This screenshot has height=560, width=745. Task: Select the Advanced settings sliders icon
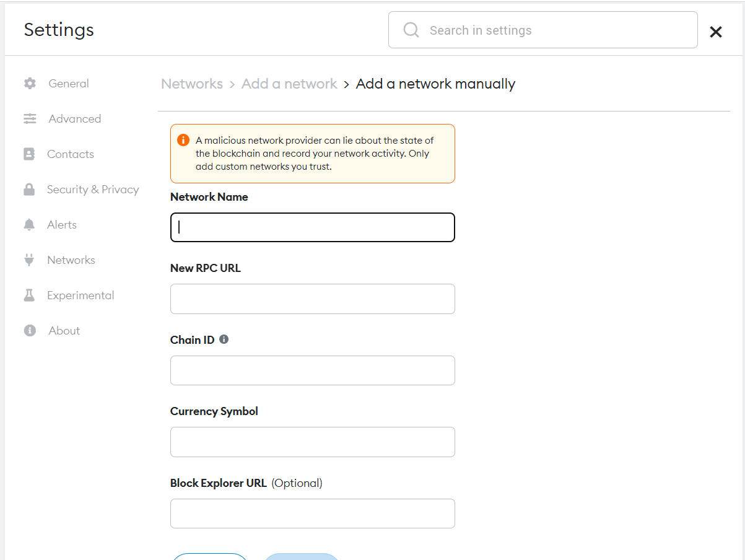pyautogui.click(x=30, y=118)
